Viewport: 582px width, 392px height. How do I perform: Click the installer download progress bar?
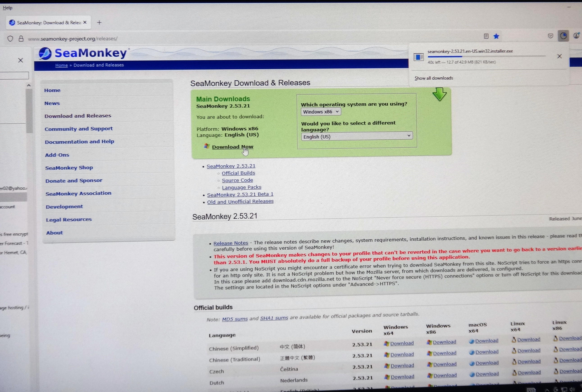(486, 57)
